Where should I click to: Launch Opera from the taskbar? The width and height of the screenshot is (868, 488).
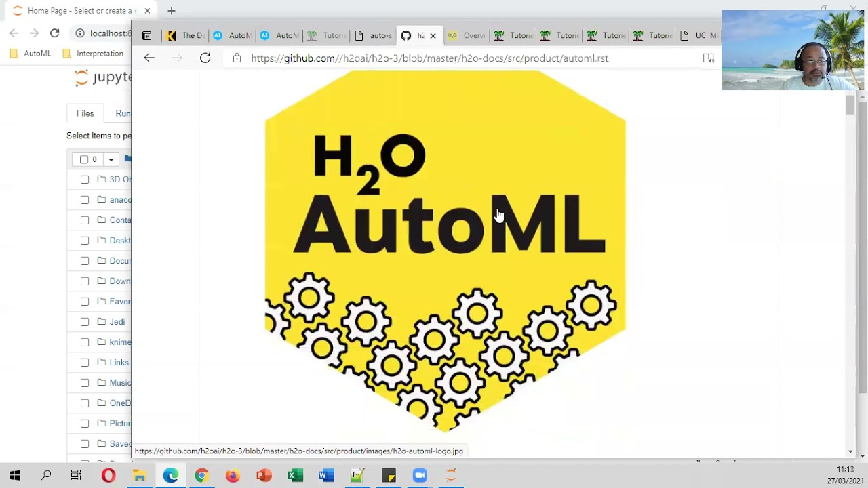108,476
